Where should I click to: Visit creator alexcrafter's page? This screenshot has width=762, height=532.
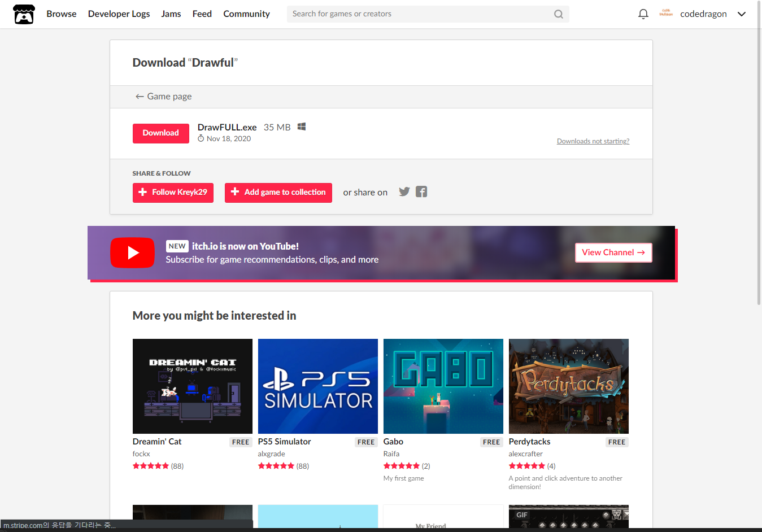[x=526, y=454]
